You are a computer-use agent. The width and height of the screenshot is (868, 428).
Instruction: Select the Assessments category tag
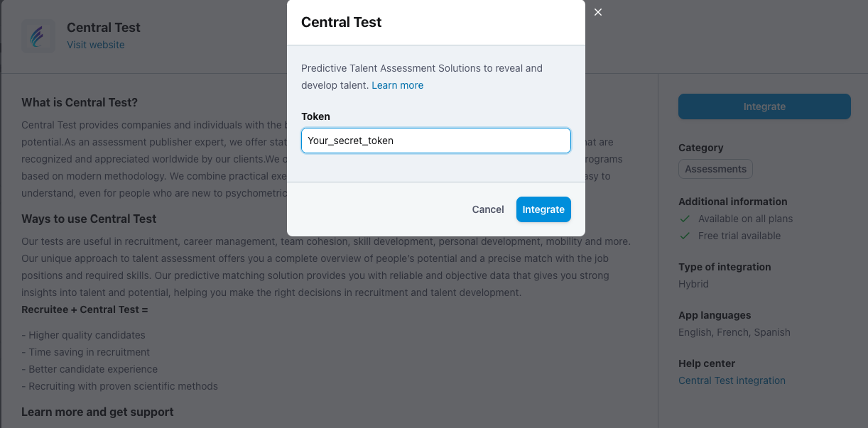(715, 169)
